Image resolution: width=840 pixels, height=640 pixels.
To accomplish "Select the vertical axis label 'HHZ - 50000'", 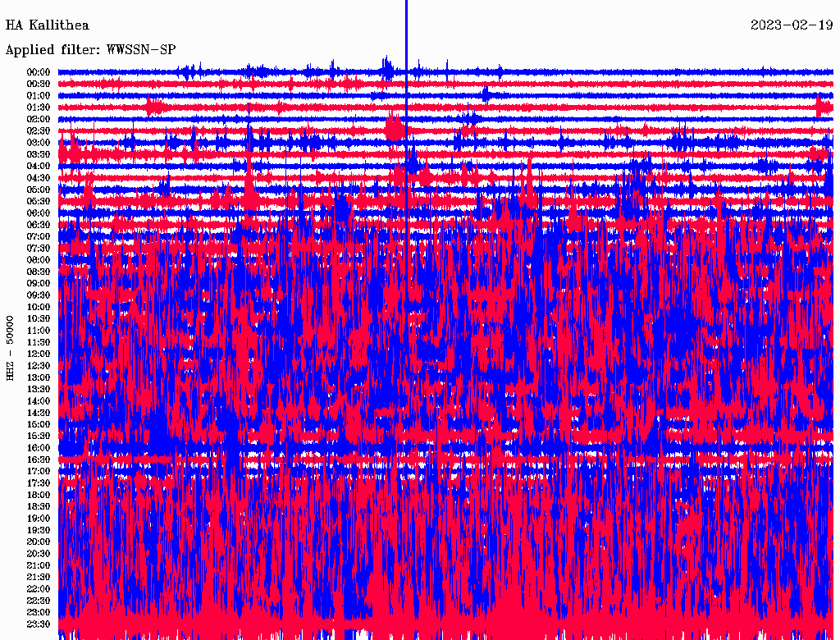I will pos(10,348).
